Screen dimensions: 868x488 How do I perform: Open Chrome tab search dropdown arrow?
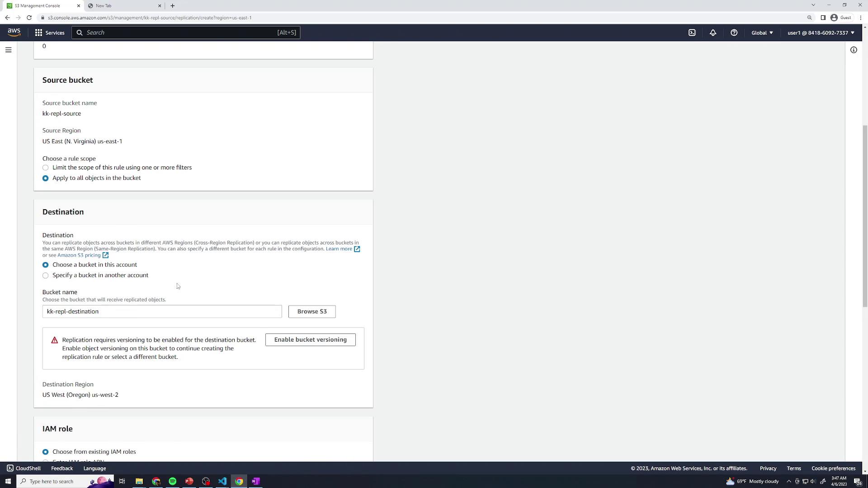click(x=813, y=5)
